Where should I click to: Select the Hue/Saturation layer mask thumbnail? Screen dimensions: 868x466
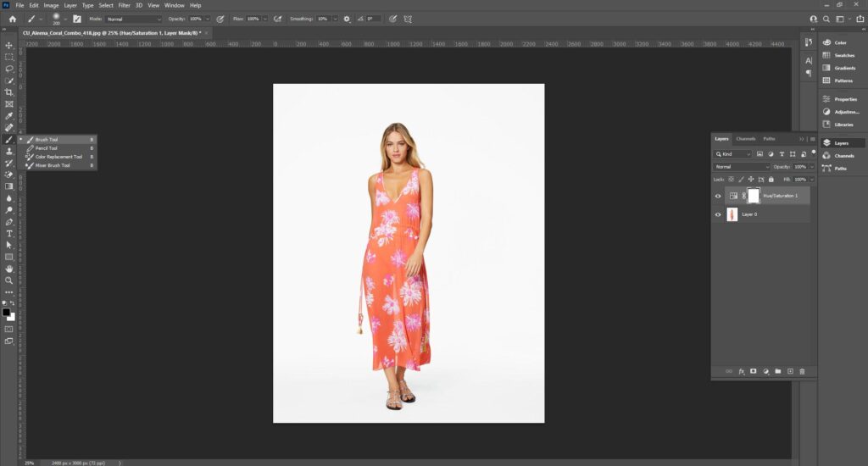click(754, 196)
